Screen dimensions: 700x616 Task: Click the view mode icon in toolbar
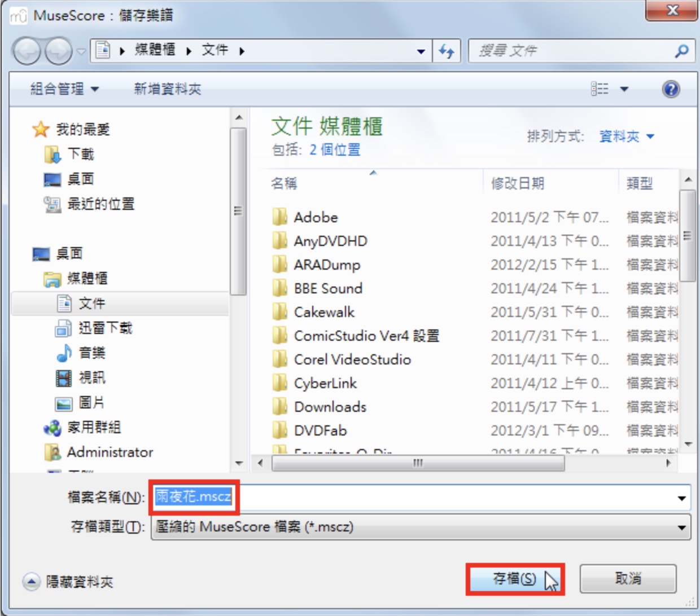[x=600, y=89]
